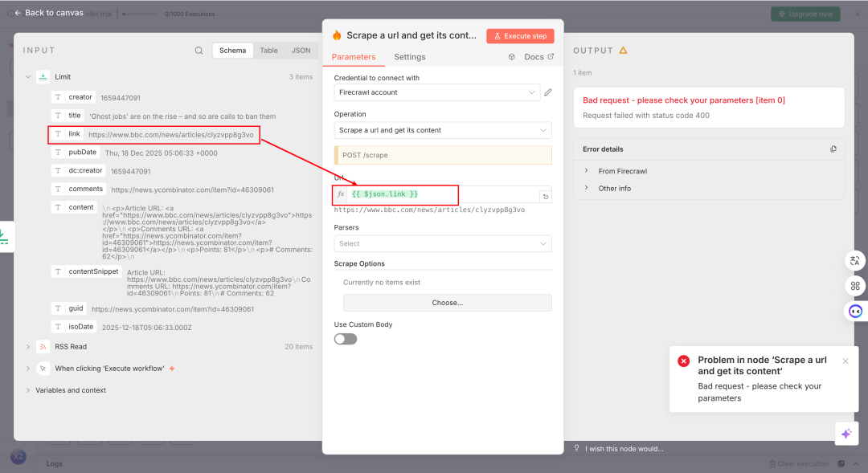The height and width of the screenshot is (473, 868).
Task: Click Back to canvas link
Action: point(49,13)
